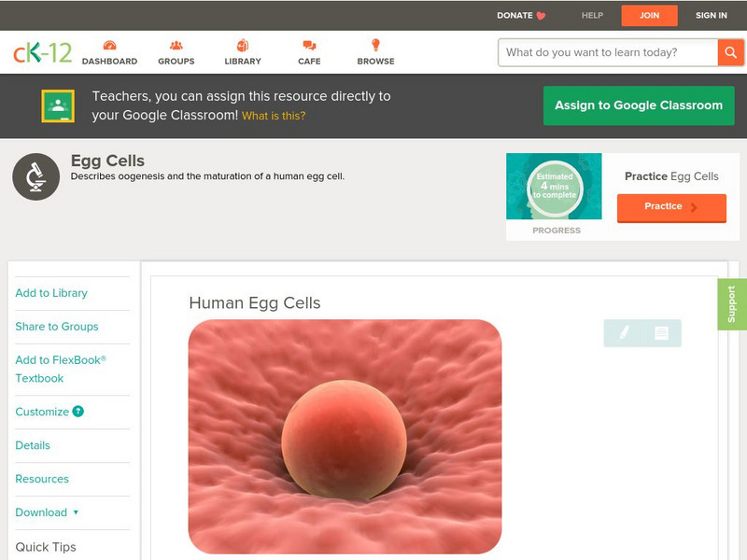Open the Groups people icon
This screenshot has height=560, width=747.
176,45
